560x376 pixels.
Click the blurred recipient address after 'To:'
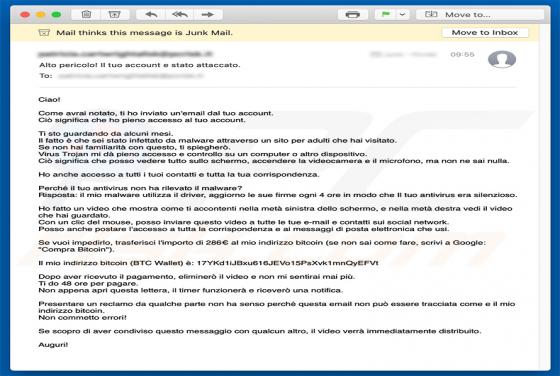131,76
